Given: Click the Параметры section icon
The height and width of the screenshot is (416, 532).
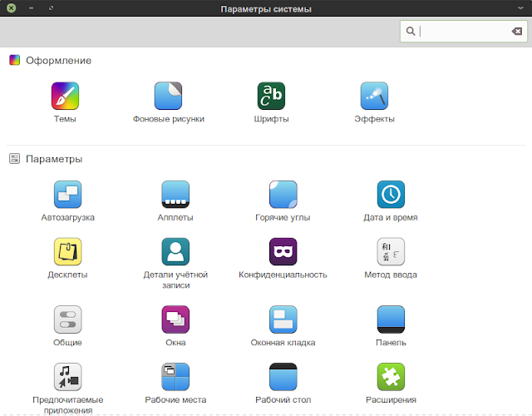Looking at the screenshot, I should 15,159.
